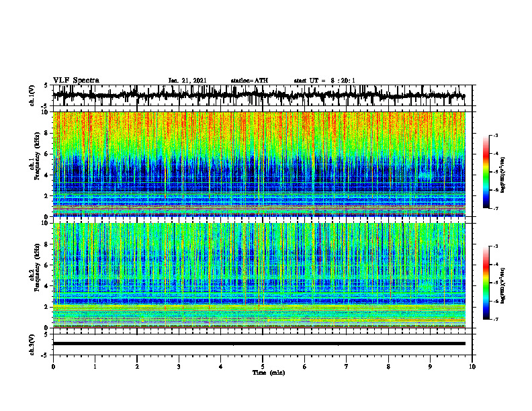This screenshot has height=411, width=532.
Task: Click the ch.1 voltage waveform trace
Action: pyautogui.click(x=259, y=95)
